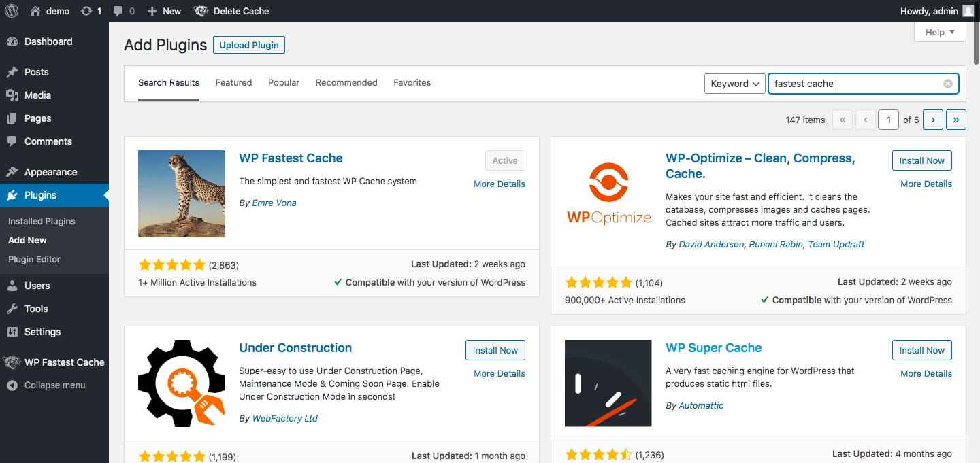Click the Users sidebar icon
Screen dimensions: 980x463
pos(12,286)
